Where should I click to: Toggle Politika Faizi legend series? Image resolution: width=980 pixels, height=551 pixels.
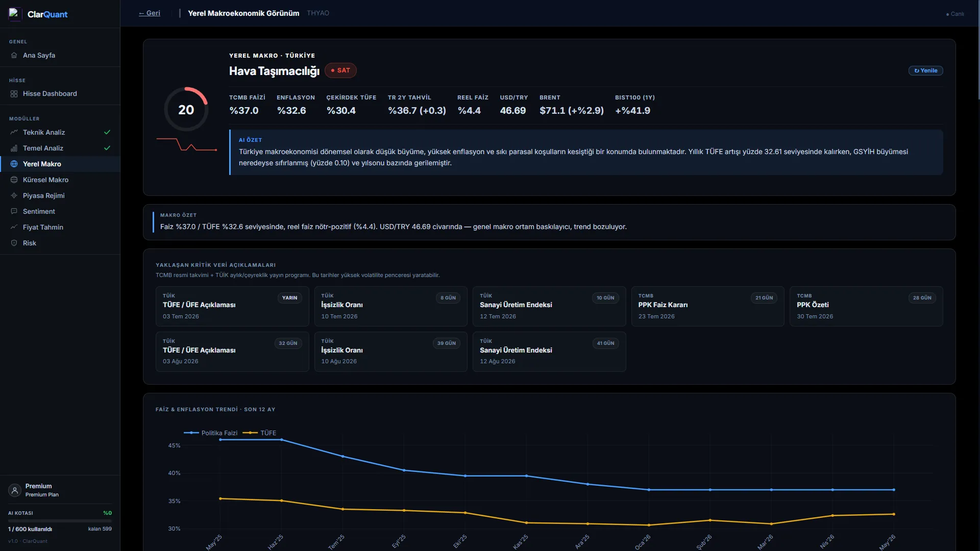pos(210,433)
